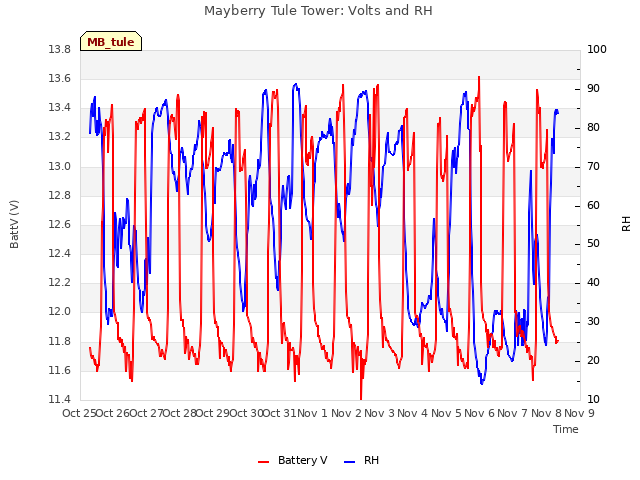Viewport: 640px width, 480px height.
Task: Click the 13.0 voltage tick label
Action: point(60,167)
